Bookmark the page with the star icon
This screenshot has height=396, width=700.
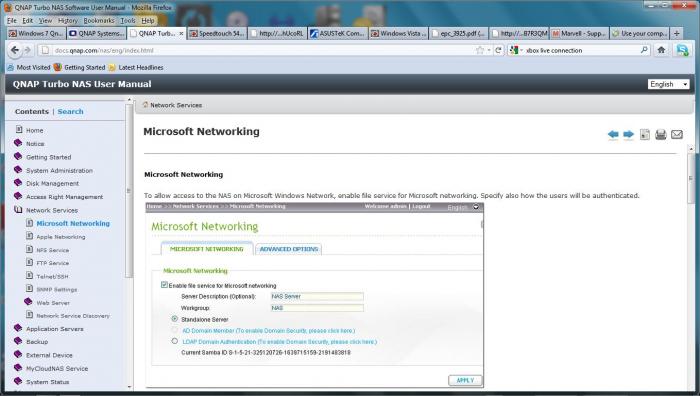tap(480, 50)
